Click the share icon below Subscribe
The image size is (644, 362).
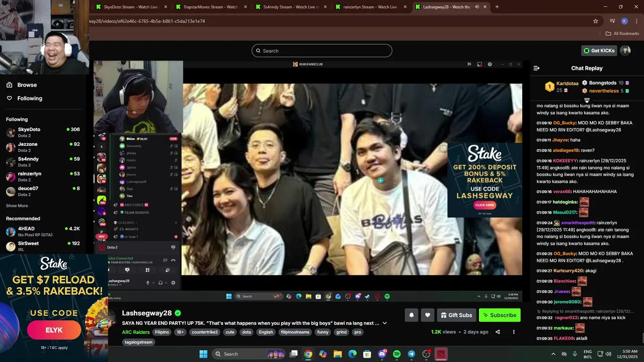coord(498,332)
